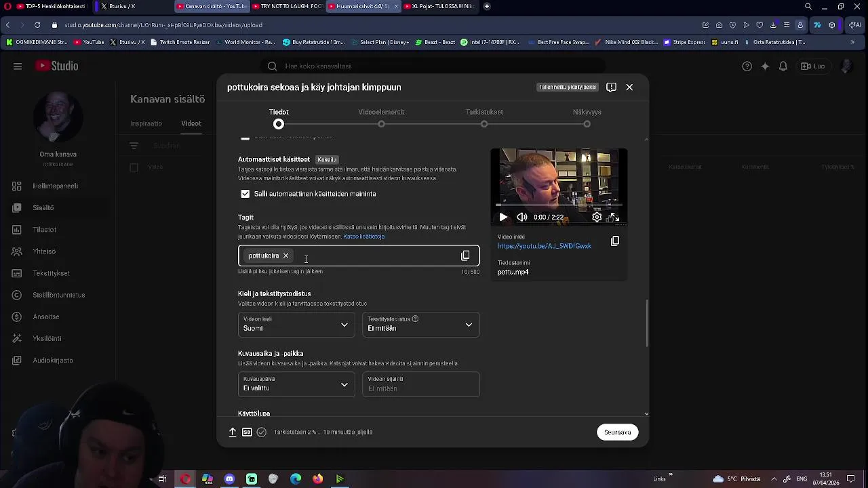
Task: Uncheck Salli automaattinen käsitteiden maininta
Action: click(245, 194)
